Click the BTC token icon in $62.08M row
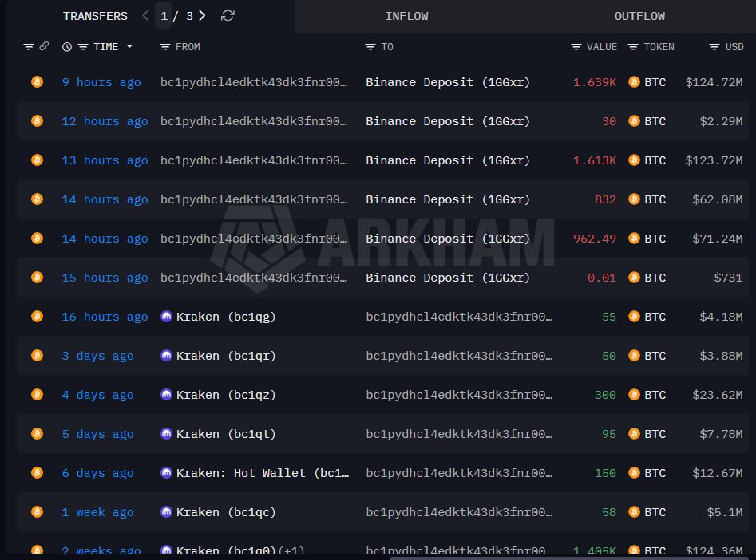Image resolution: width=756 pixels, height=560 pixels. 634,199
